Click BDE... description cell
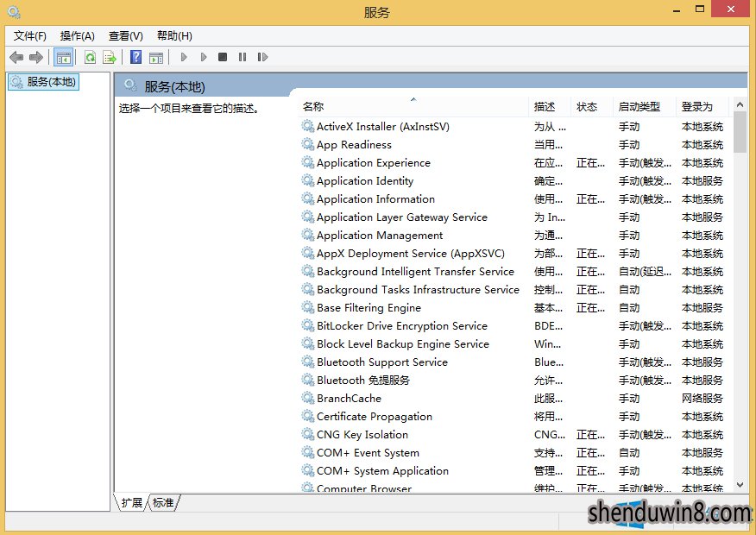 (x=548, y=326)
